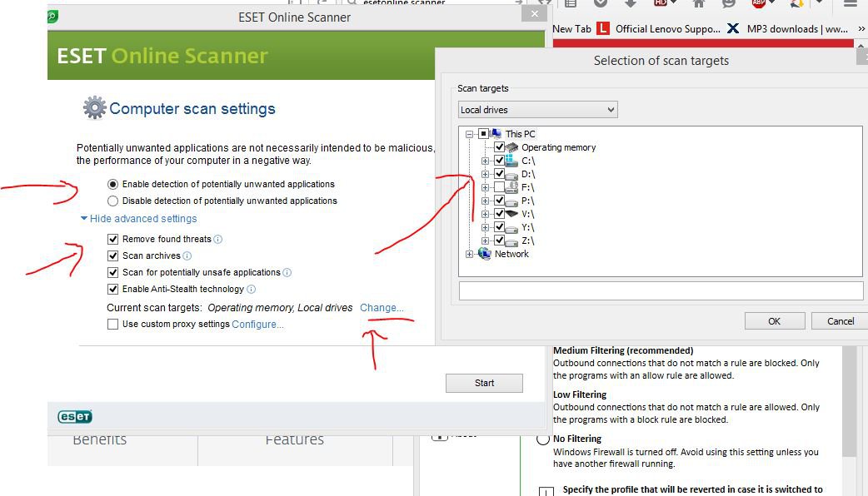
Task: Collapse Hide advanced settings section
Action: point(139,219)
